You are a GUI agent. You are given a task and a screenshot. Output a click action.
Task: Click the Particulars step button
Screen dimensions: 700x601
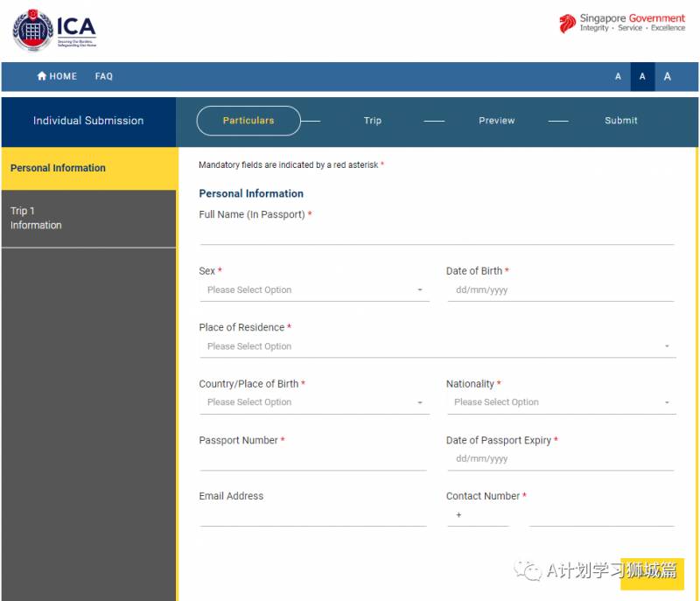pyautogui.click(x=248, y=121)
